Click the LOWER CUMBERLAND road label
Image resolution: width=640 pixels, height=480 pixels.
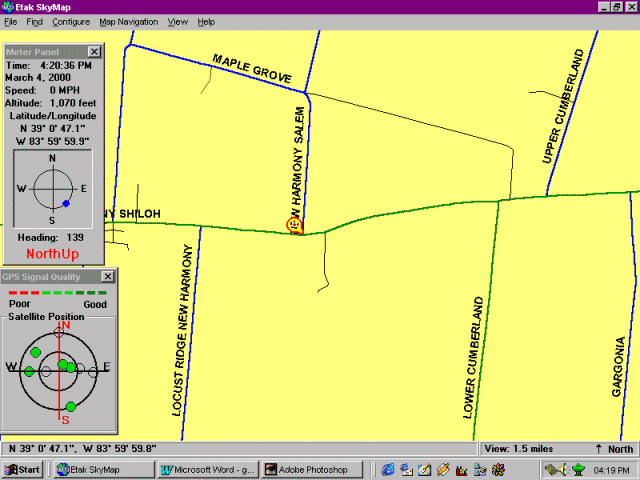coord(473,357)
